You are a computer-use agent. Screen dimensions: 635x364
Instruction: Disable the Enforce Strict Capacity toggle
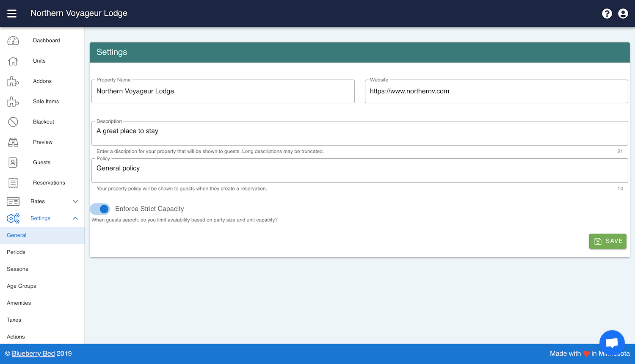coord(100,209)
